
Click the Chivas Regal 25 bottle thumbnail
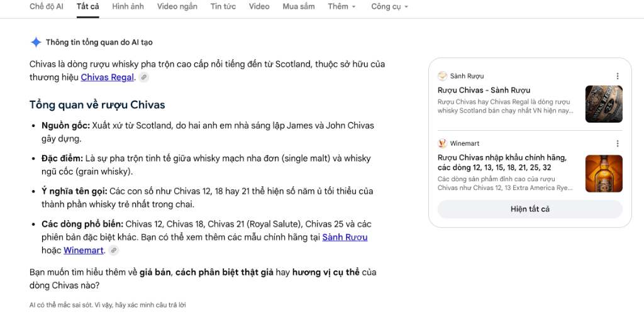click(x=604, y=104)
